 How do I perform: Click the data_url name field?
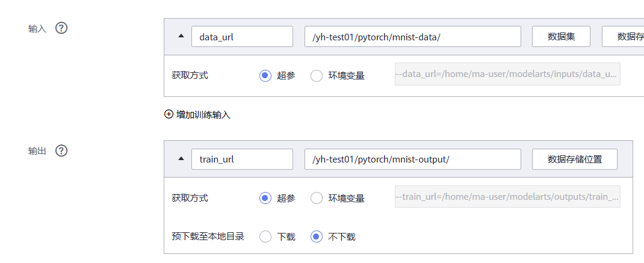[243, 37]
